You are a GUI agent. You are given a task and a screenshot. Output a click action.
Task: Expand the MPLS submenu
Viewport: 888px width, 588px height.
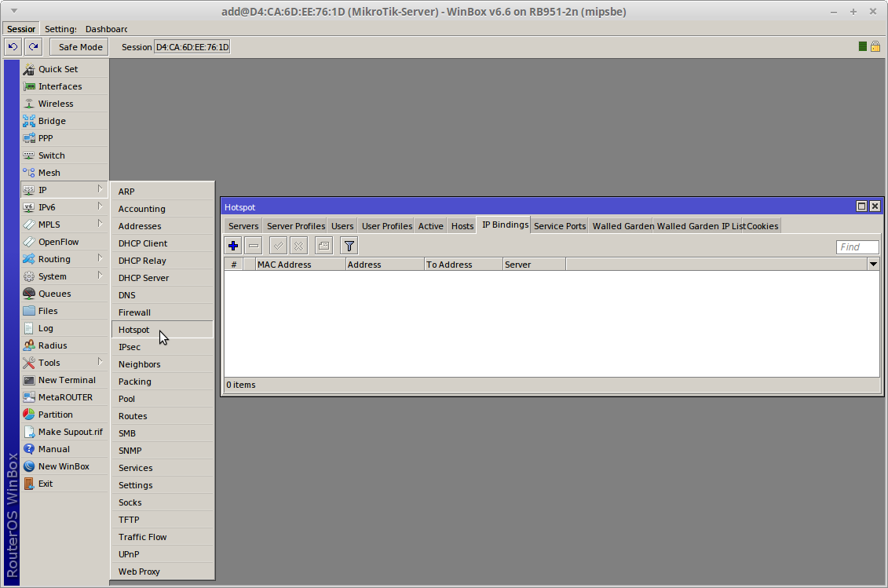pos(100,223)
